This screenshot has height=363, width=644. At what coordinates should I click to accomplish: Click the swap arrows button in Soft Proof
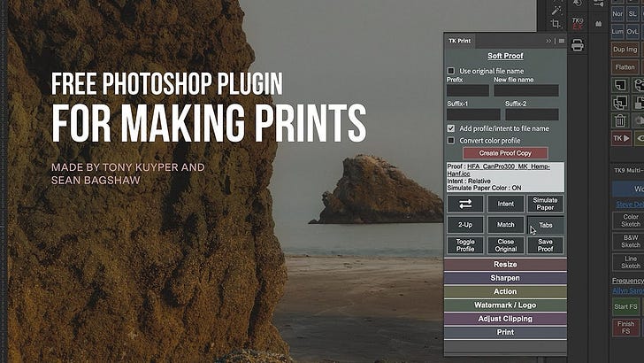click(465, 204)
